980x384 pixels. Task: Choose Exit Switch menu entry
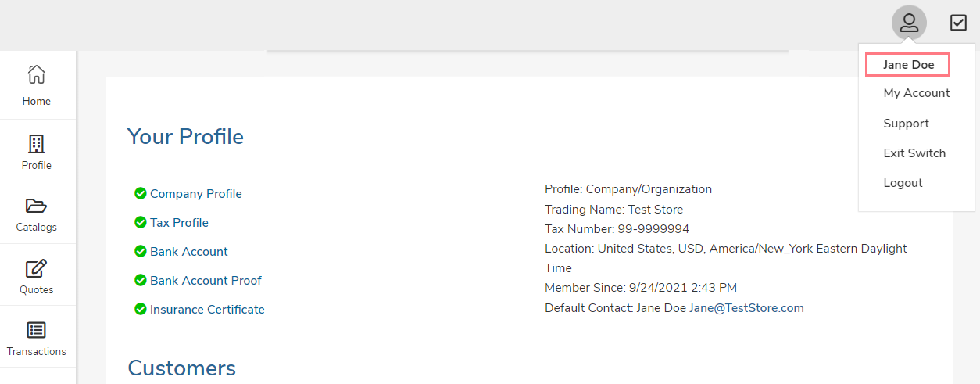point(914,153)
